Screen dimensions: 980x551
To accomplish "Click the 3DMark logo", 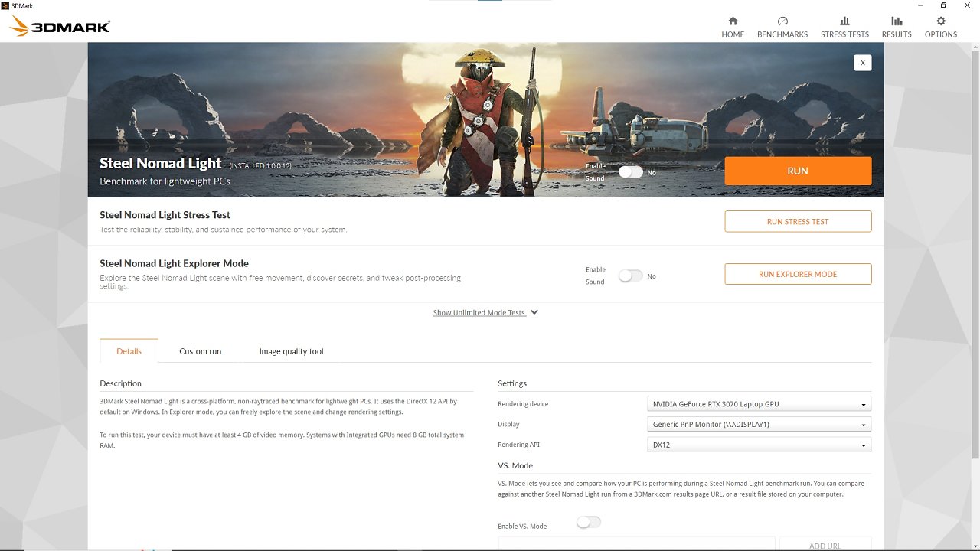I will (60, 27).
